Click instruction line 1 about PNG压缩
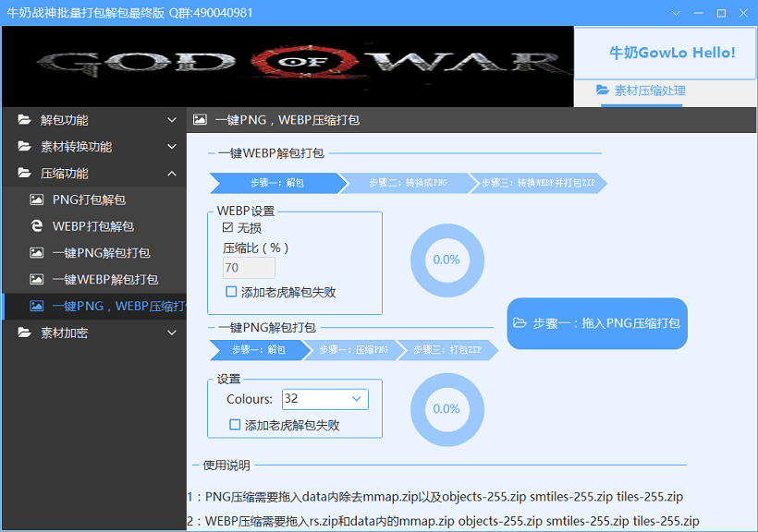 coord(435,497)
